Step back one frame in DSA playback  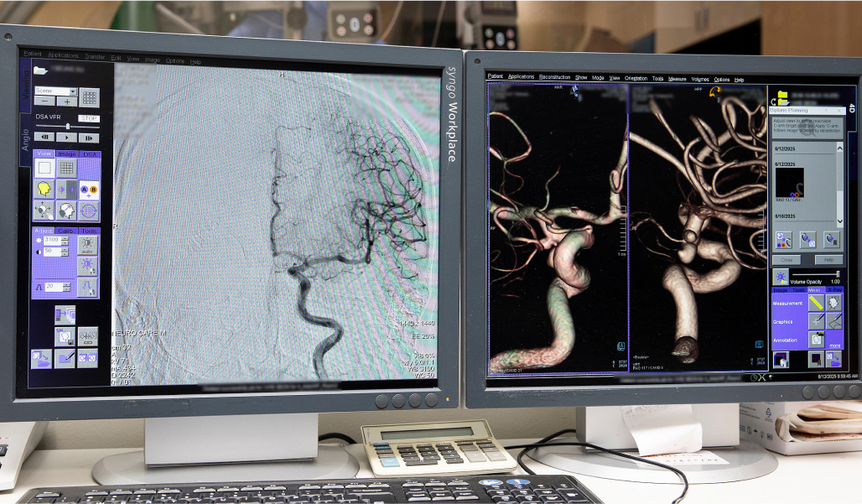pos(44,137)
